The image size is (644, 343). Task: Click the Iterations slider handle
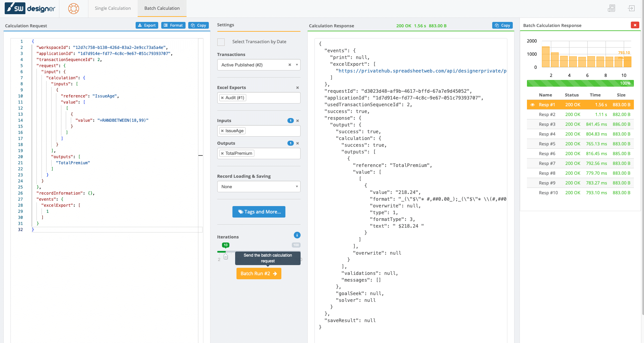click(226, 257)
